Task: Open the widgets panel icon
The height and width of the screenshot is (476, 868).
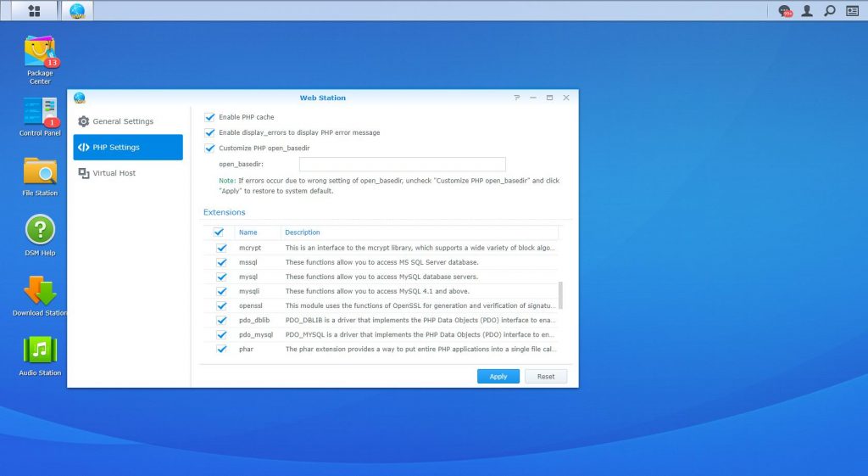Action: (x=853, y=10)
